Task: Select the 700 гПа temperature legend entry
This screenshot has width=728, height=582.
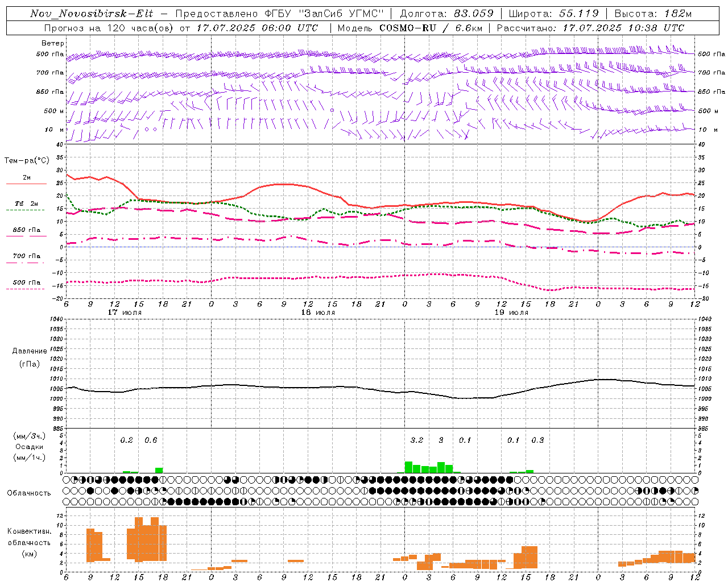Action: click(27, 256)
